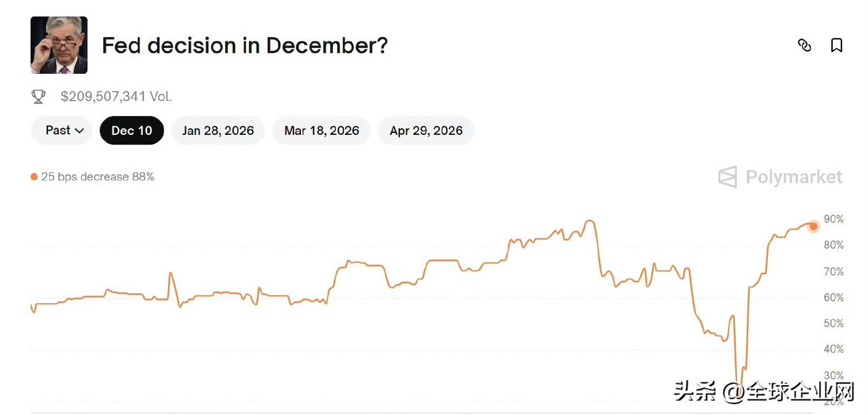Click the orange legend dot
Image resolution: width=868 pixels, height=415 pixels.
click(34, 177)
